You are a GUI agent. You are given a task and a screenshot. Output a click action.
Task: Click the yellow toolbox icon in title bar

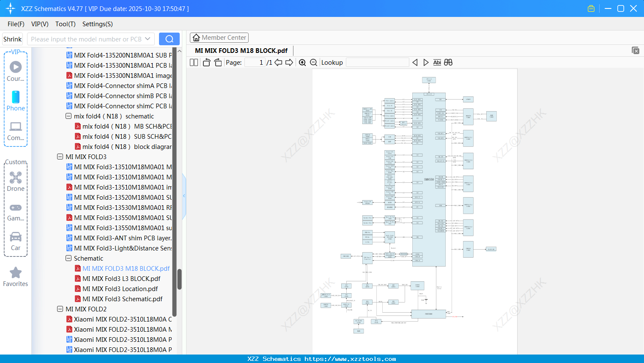point(591,8)
